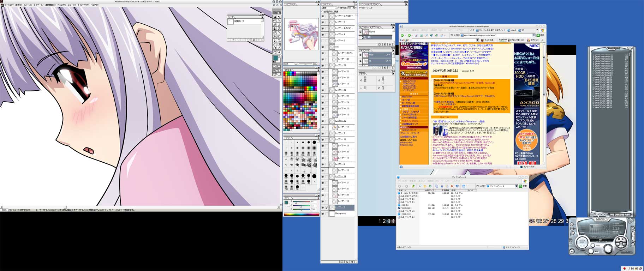Toggle visibility of layer レイヤー 7
Screen dimensions: 644x271
(323, 207)
